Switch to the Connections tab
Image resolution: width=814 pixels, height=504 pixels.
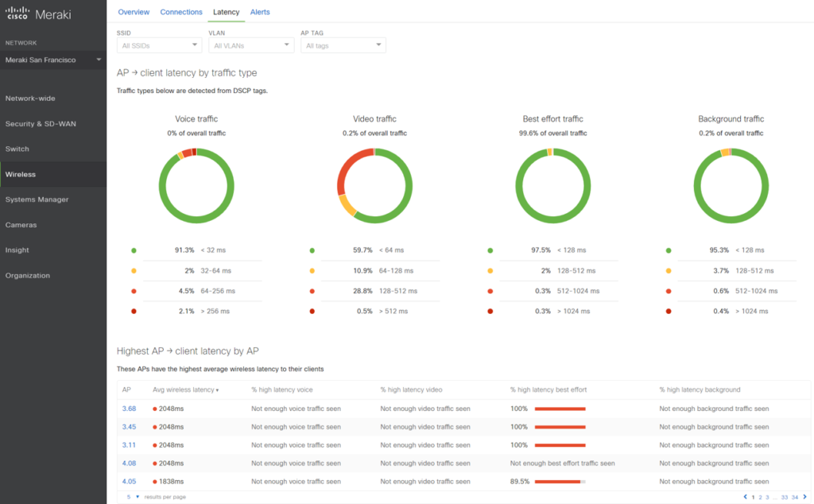[181, 12]
